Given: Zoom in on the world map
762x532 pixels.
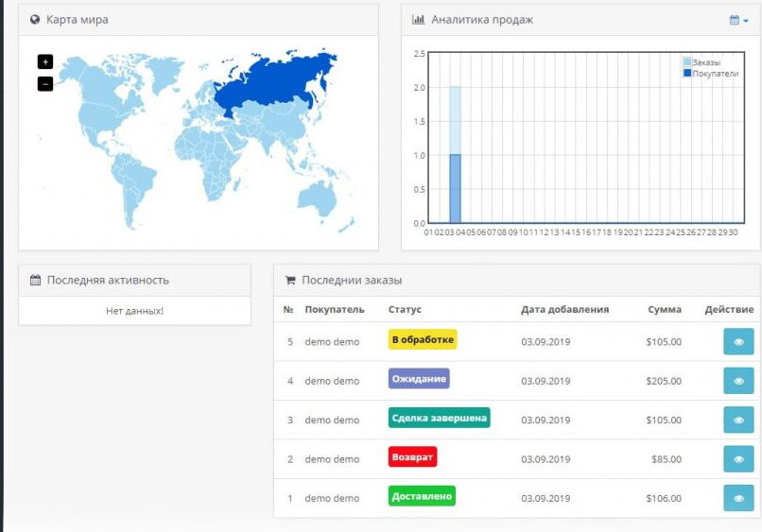Looking at the screenshot, I should 45,61.
